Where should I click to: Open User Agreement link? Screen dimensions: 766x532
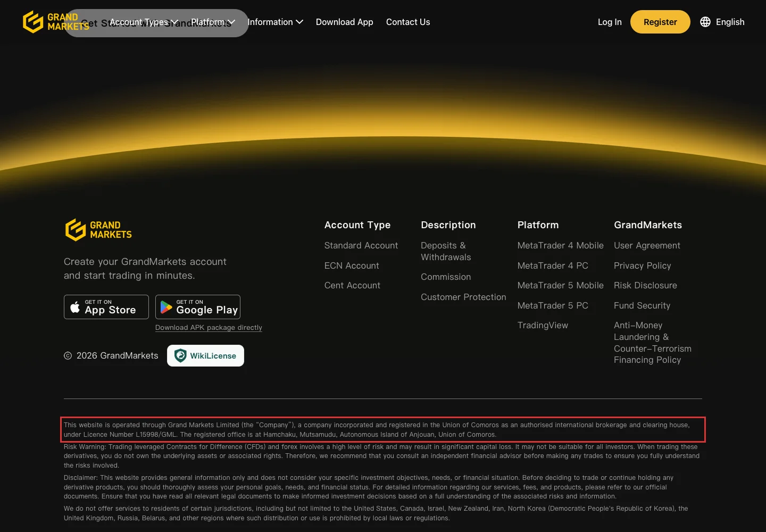tap(647, 245)
